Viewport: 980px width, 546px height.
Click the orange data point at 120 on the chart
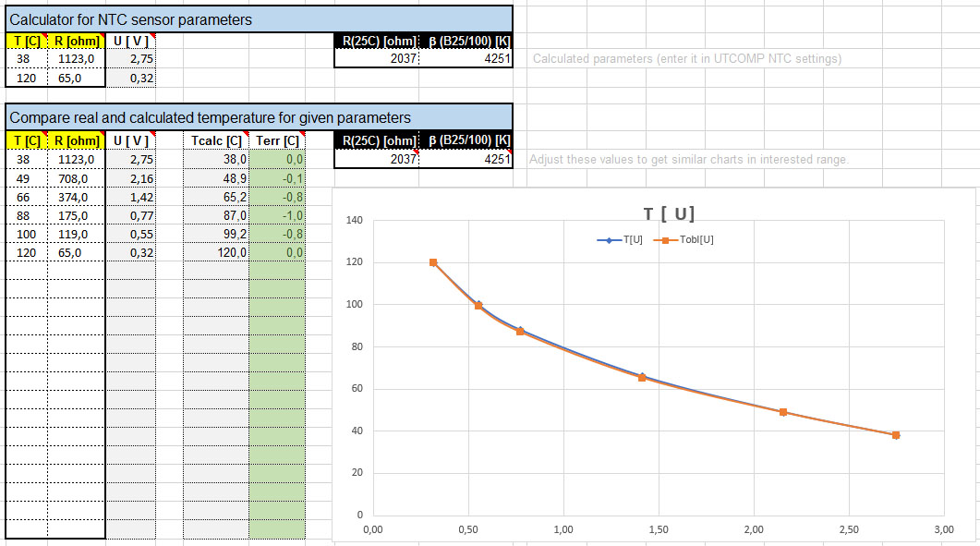click(432, 262)
